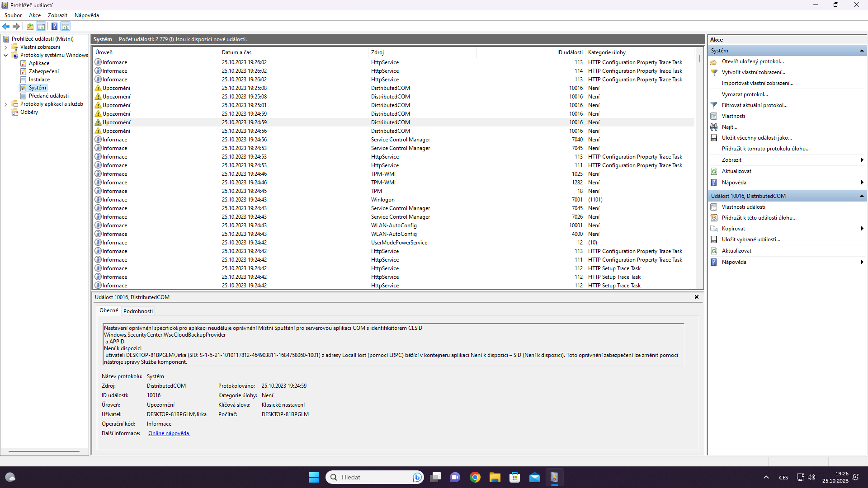Switch to the Podrobnosti tab
The height and width of the screenshot is (488, 868).
[138, 311]
